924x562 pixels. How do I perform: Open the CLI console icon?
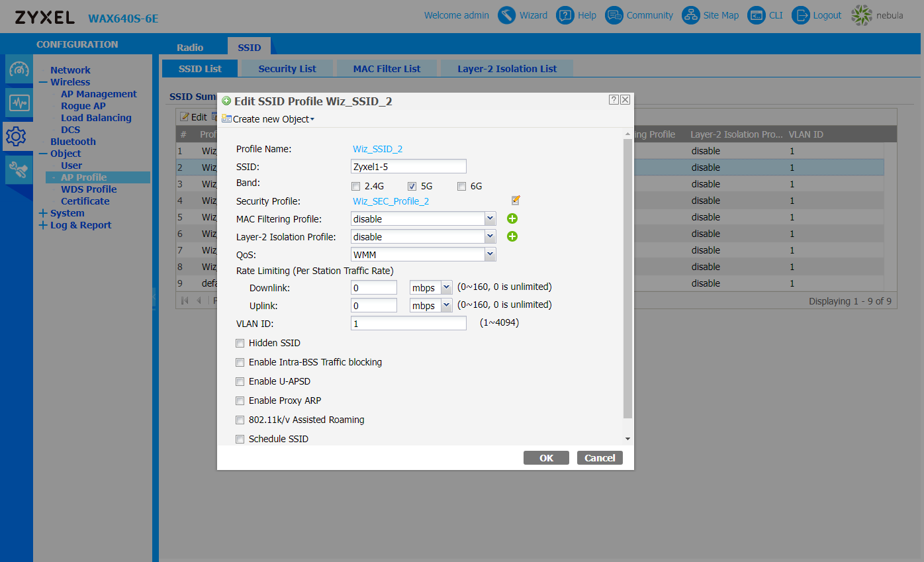pyautogui.click(x=757, y=15)
